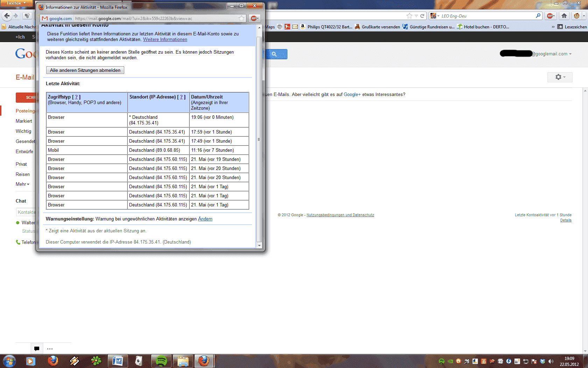The height and width of the screenshot is (368, 588).
Task: Open the Grußkarte versenden bookmark
Action: (377, 27)
